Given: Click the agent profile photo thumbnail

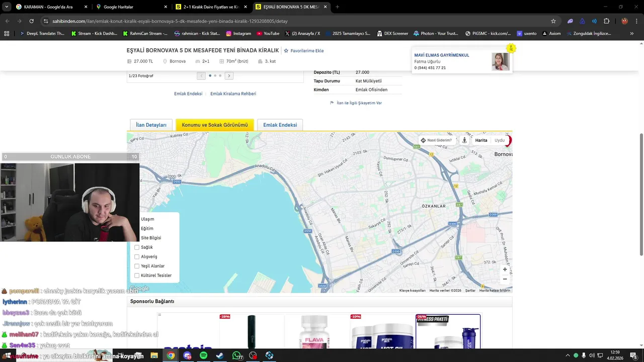Looking at the screenshot, I should pos(500,62).
